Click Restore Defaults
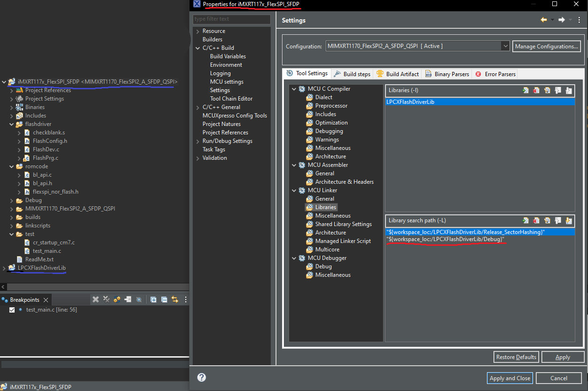Image resolution: width=588 pixels, height=391 pixels. (516, 357)
